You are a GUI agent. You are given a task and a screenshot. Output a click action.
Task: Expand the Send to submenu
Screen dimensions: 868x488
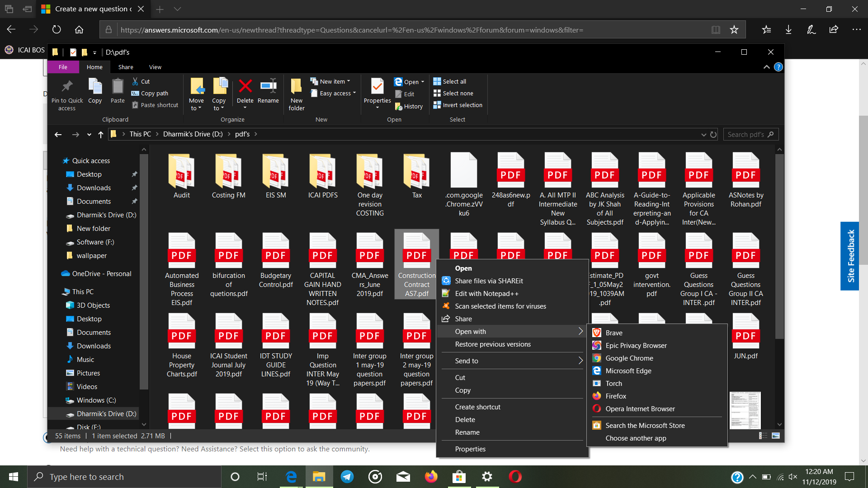tap(512, 361)
